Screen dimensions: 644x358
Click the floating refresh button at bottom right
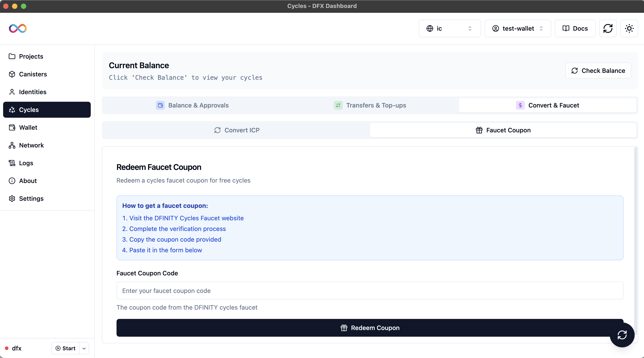coord(622,335)
